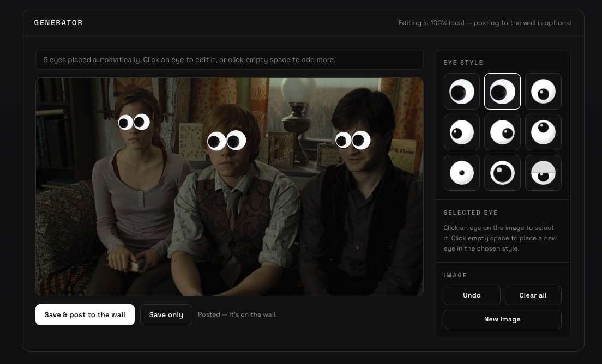The image size is (602, 364).
Task: Choose the centered small-pupil eye style
Action: [543, 92]
